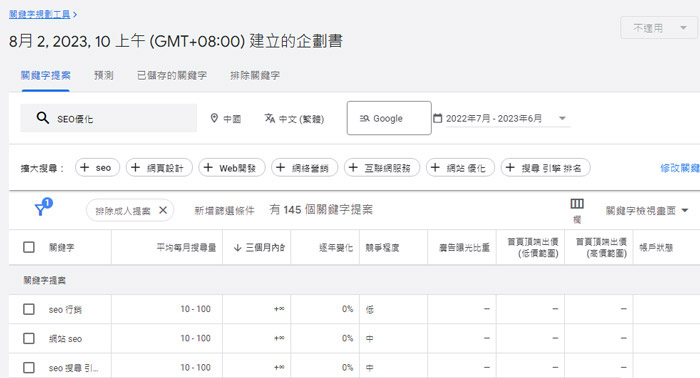
Task: Click the plus icon on 互聯網服務 chip
Action: 353,167
